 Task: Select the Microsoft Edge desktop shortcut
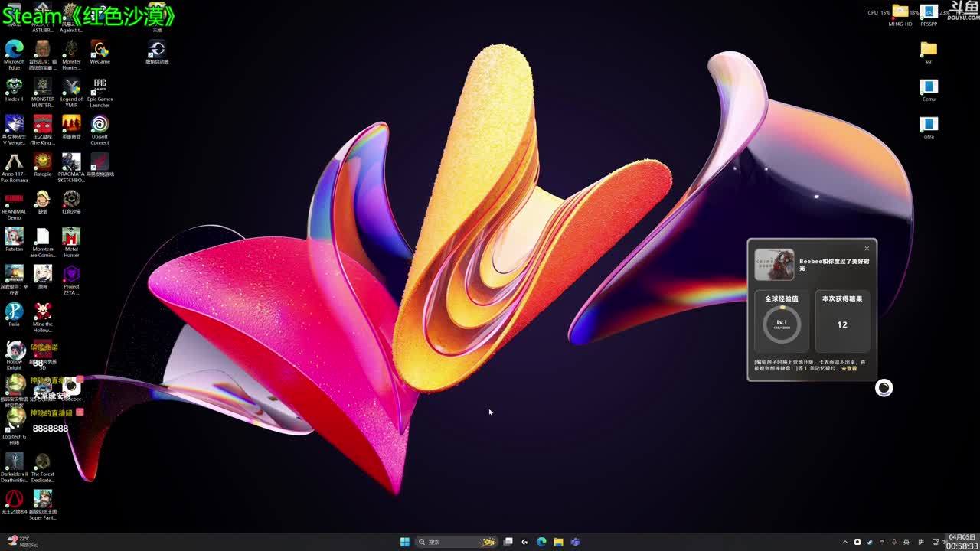pos(14,49)
